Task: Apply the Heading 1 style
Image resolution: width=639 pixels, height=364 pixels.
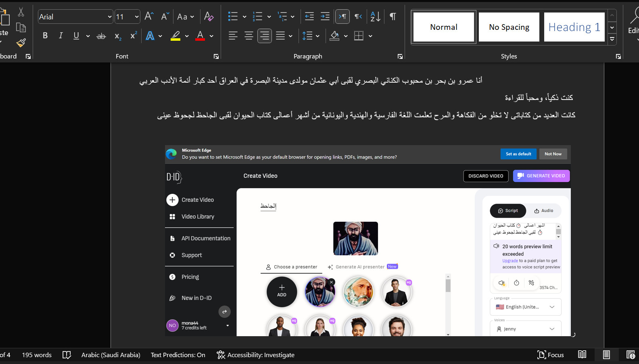Action: point(574,27)
